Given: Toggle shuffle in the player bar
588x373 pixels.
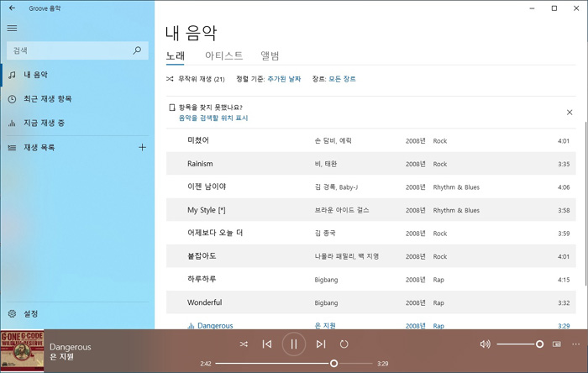Looking at the screenshot, I should 244,344.
